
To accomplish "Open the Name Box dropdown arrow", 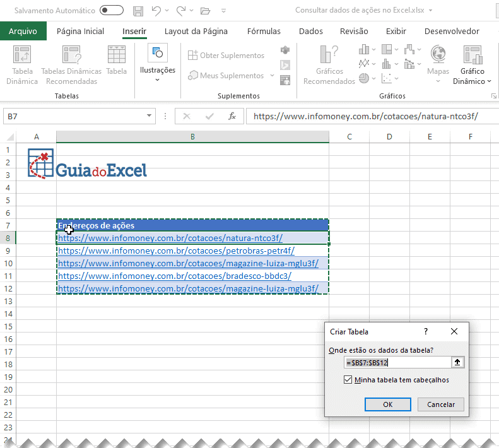I will [x=149, y=116].
